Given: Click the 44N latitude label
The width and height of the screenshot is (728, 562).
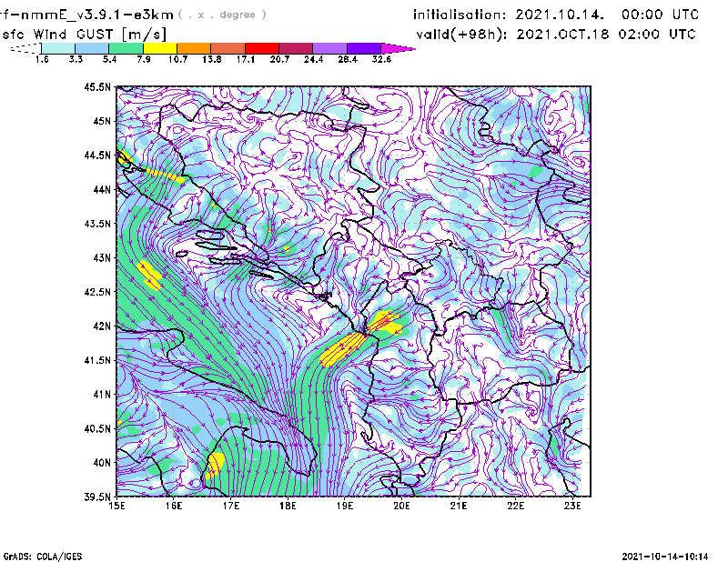Looking at the screenshot, I should pyautogui.click(x=102, y=189).
